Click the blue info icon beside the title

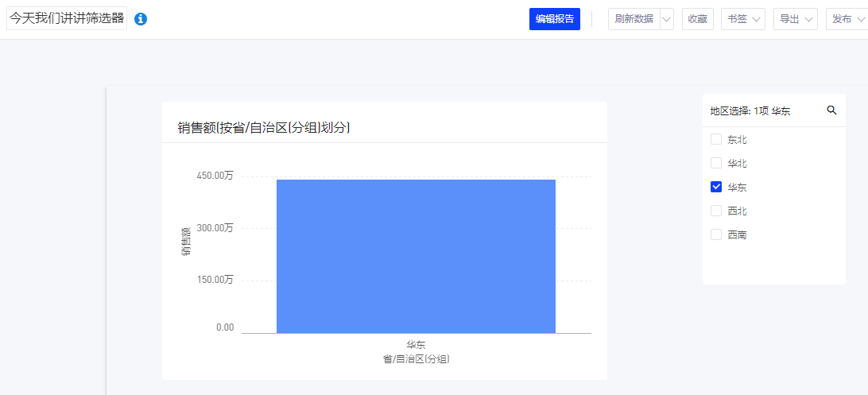[141, 19]
